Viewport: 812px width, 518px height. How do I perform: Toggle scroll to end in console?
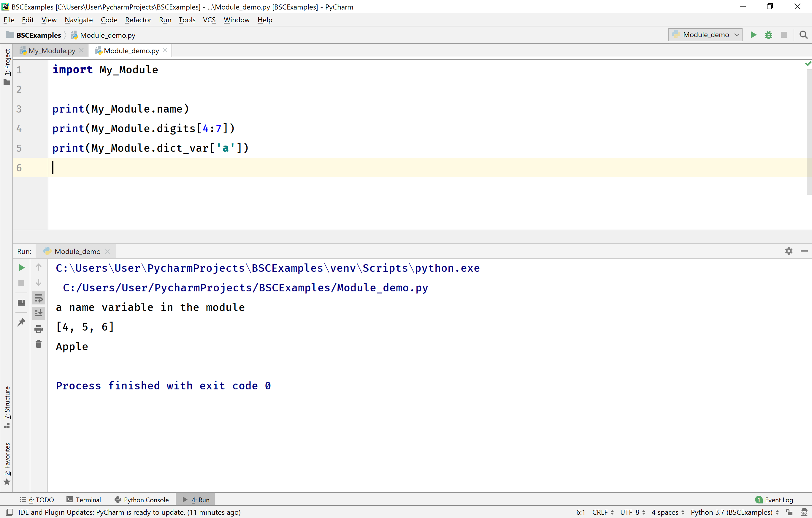click(39, 313)
